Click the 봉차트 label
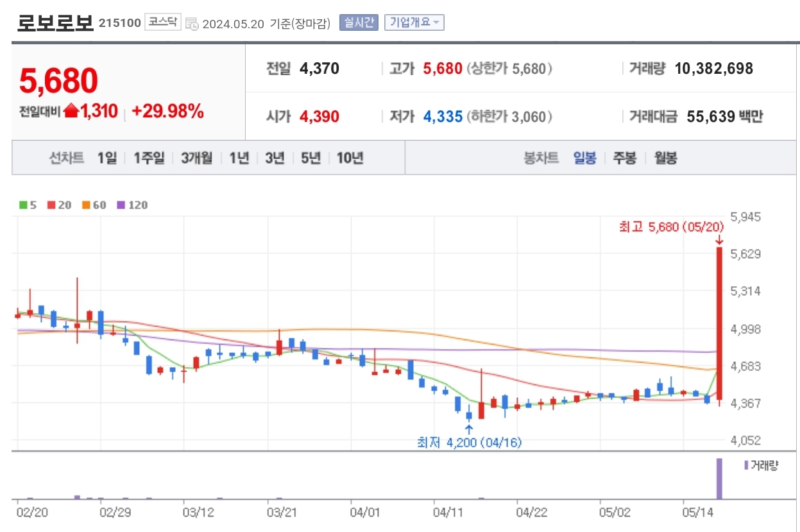 (541, 158)
